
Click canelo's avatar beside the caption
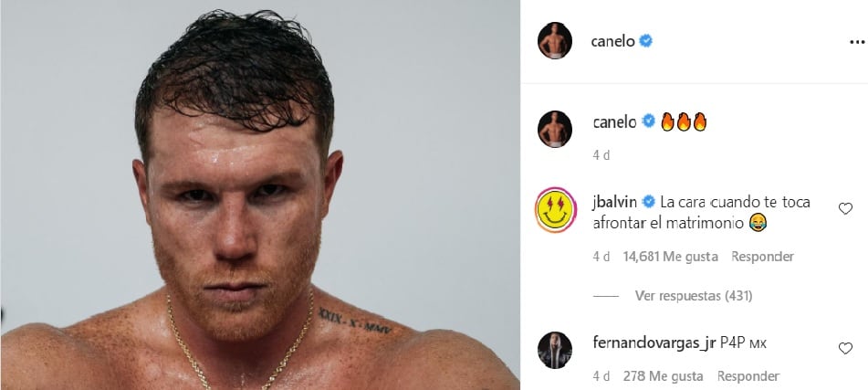[555, 129]
